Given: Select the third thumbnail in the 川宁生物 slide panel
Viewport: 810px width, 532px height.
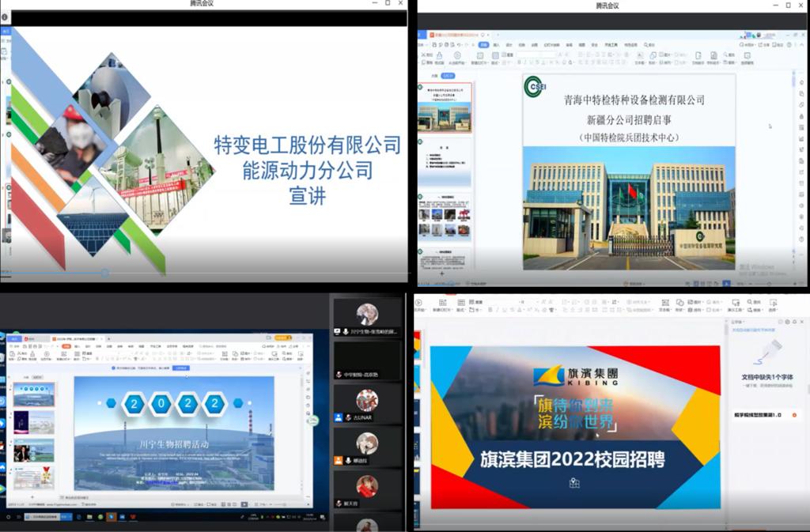Looking at the screenshot, I should point(34,450).
